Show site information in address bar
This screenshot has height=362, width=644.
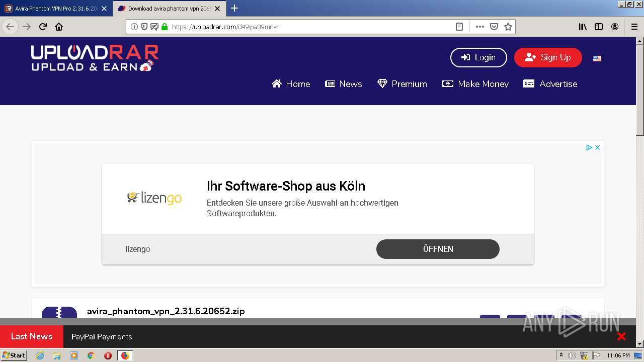pyautogui.click(x=134, y=27)
